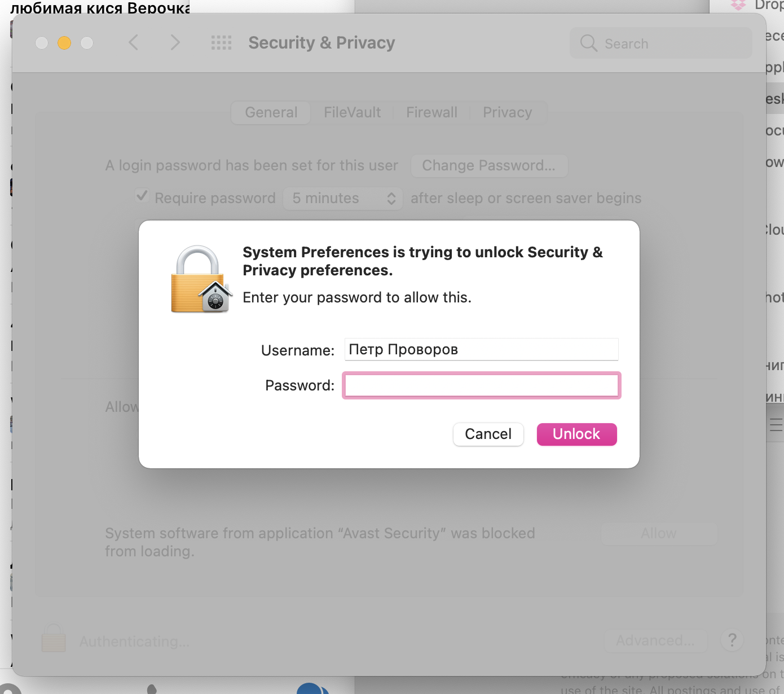Switch to the FileVault tab
This screenshot has height=694, width=784.
pyautogui.click(x=352, y=112)
